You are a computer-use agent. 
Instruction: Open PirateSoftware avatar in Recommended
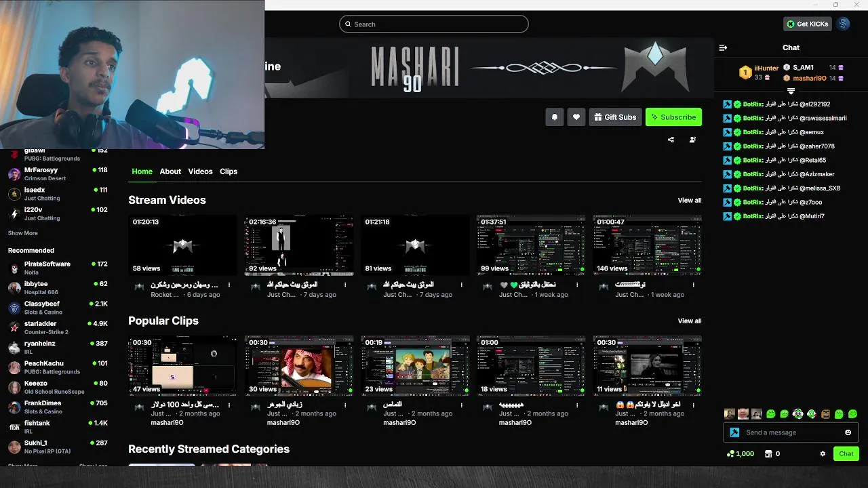14,268
